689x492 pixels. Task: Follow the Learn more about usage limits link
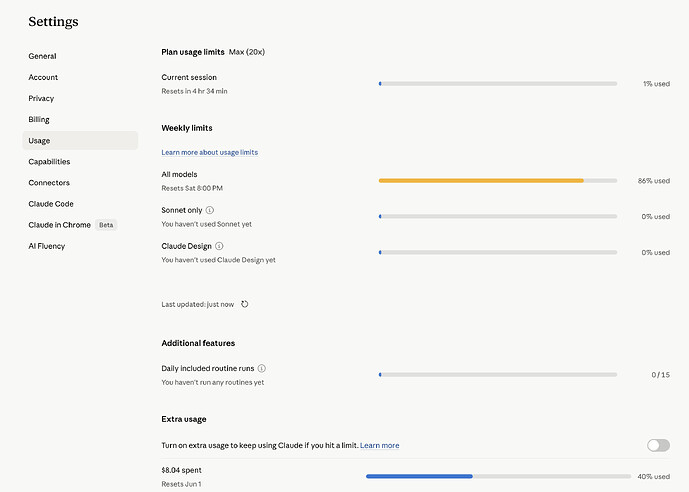[x=210, y=152]
